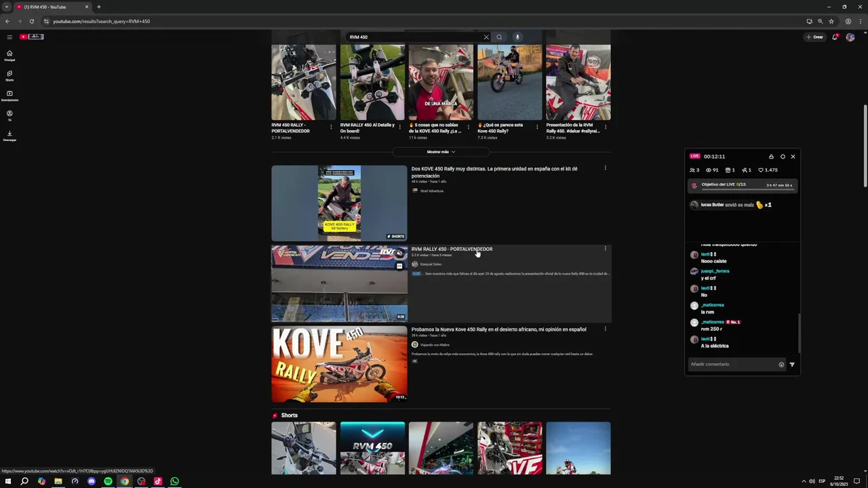Open options for '¿Qué os parece esta Kove' short

[x=537, y=127]
